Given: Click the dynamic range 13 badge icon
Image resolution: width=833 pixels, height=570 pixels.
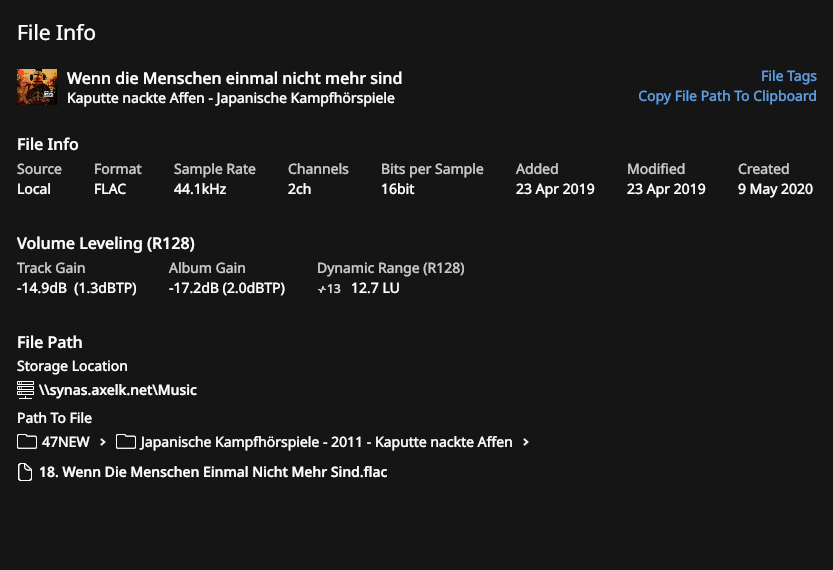Looking at the screenshot, I should point(329,289).
